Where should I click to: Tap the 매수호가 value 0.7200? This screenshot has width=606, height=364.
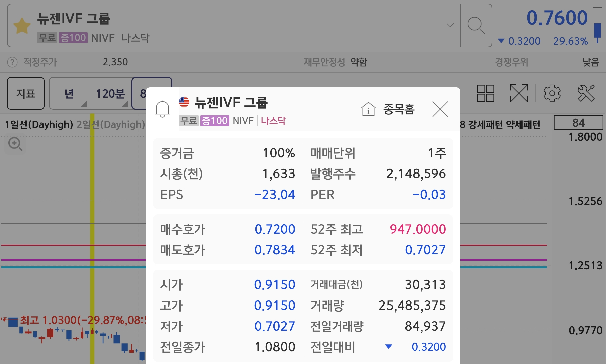point(275,229)
